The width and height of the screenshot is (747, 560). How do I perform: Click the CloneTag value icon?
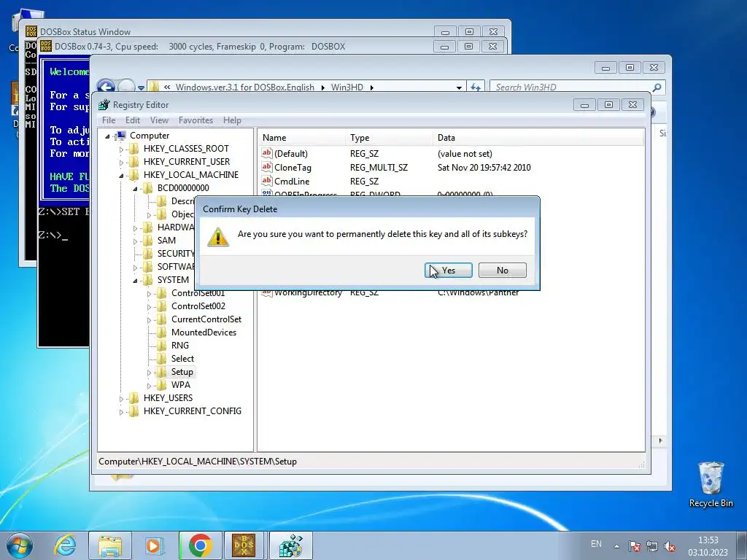266,167
